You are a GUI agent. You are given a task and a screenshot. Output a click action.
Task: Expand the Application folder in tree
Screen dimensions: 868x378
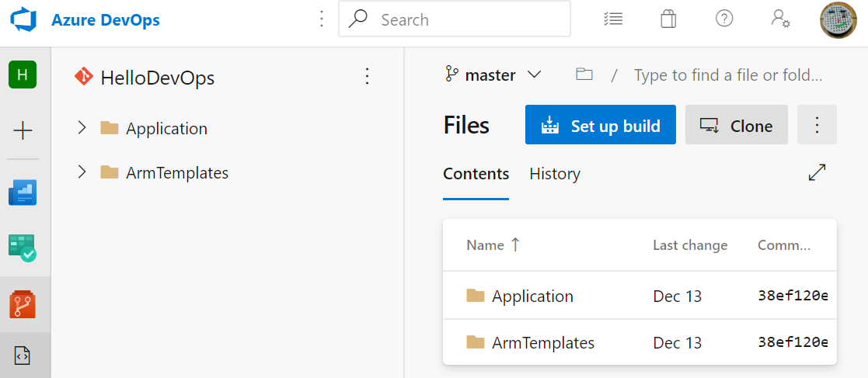(82, 128)
